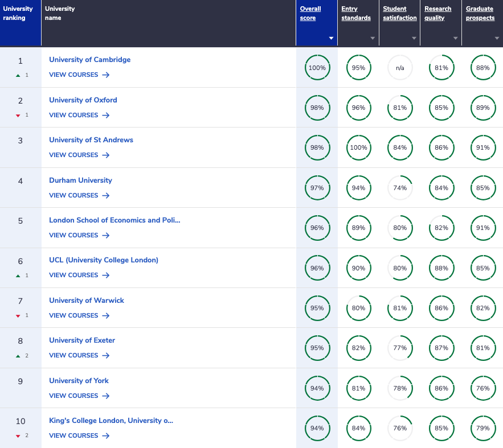Screen dimensions: 503x448
Task: View courses for London School of Economics
Action: coord(79,235)
